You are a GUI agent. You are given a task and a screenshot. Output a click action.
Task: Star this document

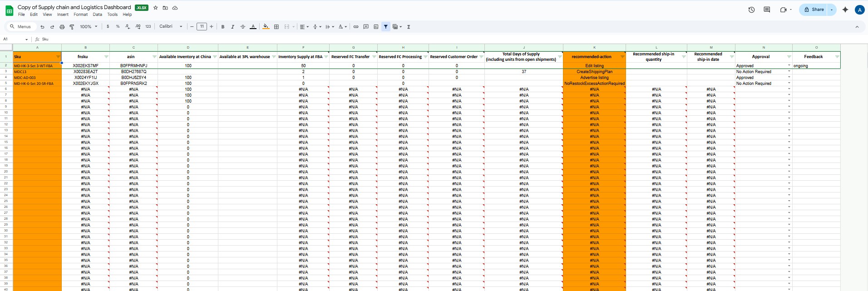pos(156,8)
